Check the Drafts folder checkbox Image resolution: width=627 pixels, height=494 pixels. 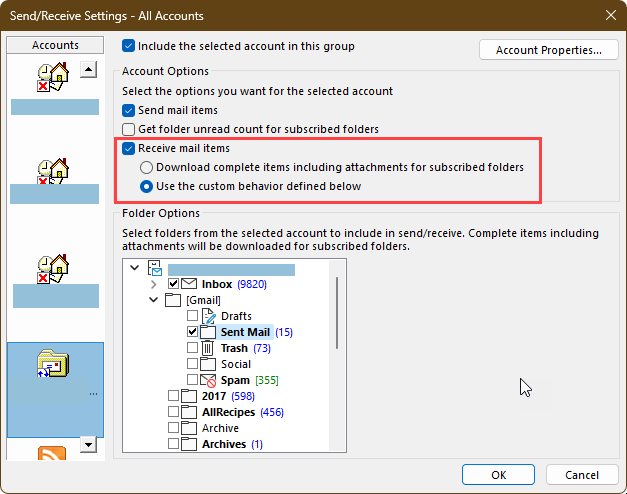pyautogui.click(x=192, y=316)
